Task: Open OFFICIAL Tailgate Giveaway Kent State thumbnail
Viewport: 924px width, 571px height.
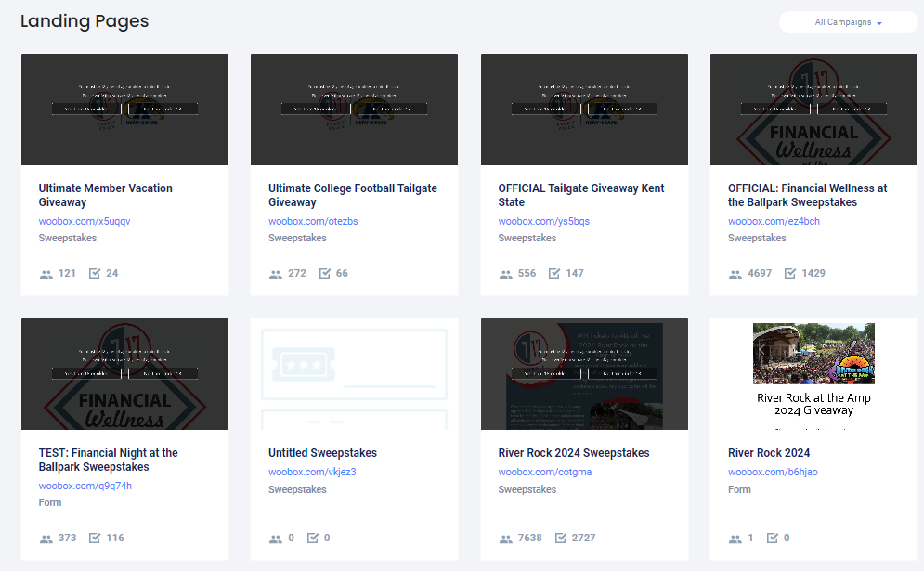Action: point(584,110)
